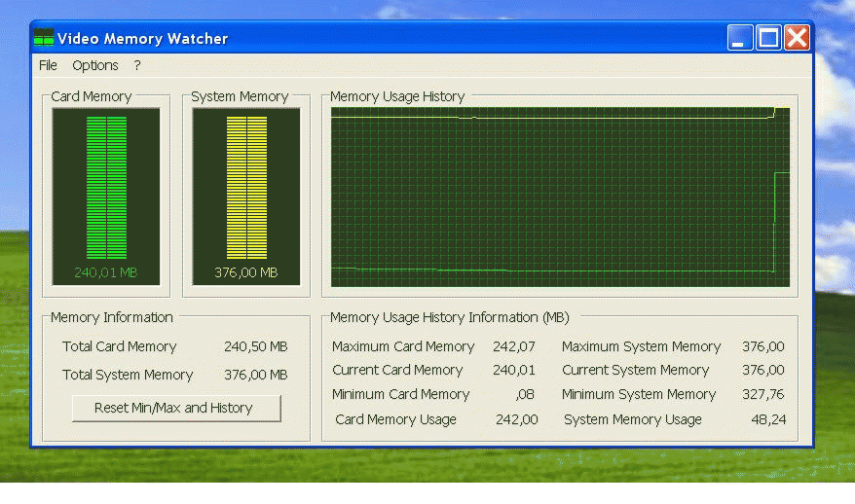Image resolution: width=855 pixels, height=504 pixels.
Task: Open the Options menu
Action: coord(95,65)
